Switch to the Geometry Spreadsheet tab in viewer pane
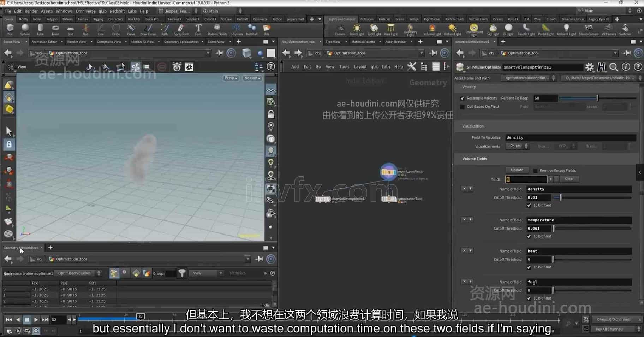 click(x=181, y=42)
